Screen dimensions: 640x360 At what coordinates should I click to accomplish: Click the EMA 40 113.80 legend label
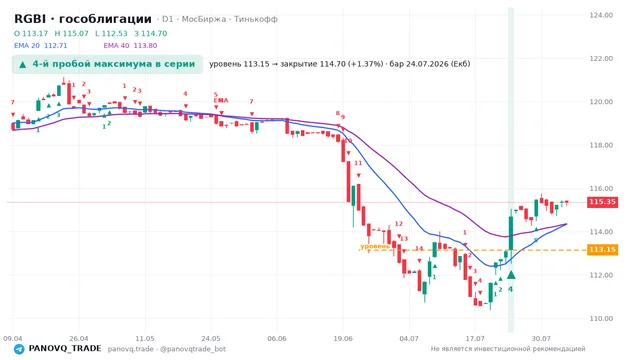(x=130, y=45)
